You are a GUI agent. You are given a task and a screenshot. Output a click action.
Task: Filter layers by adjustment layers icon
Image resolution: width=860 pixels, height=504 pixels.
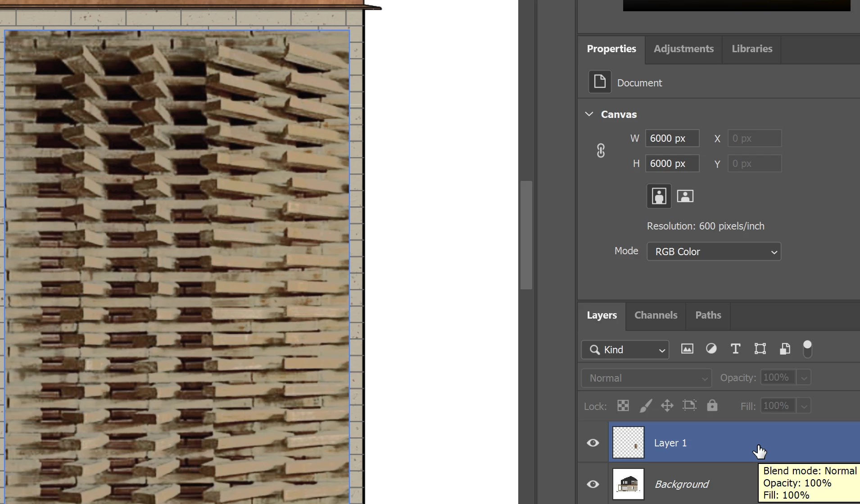pos(711,349)
